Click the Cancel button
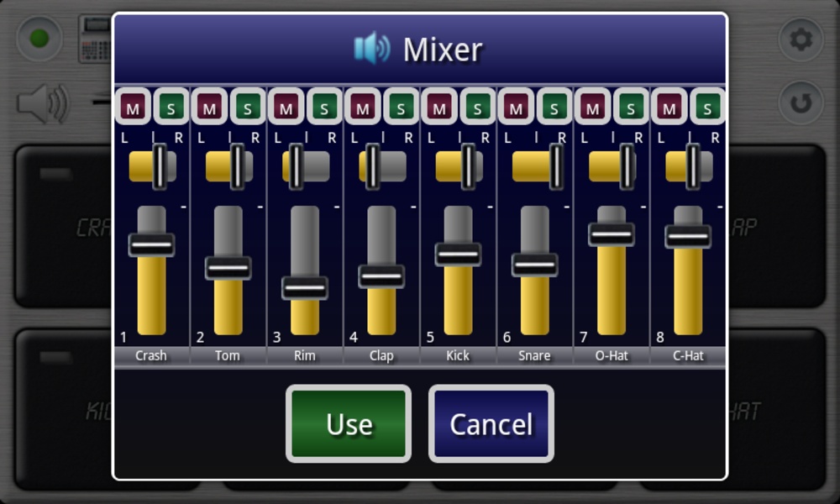The width and height of the screenshot is (840, 504). (491, 423)
